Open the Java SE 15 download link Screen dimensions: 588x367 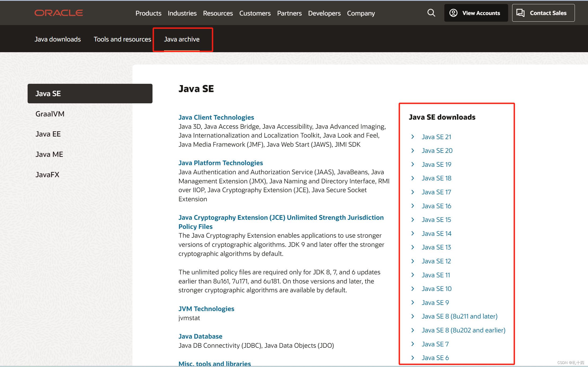436,220
